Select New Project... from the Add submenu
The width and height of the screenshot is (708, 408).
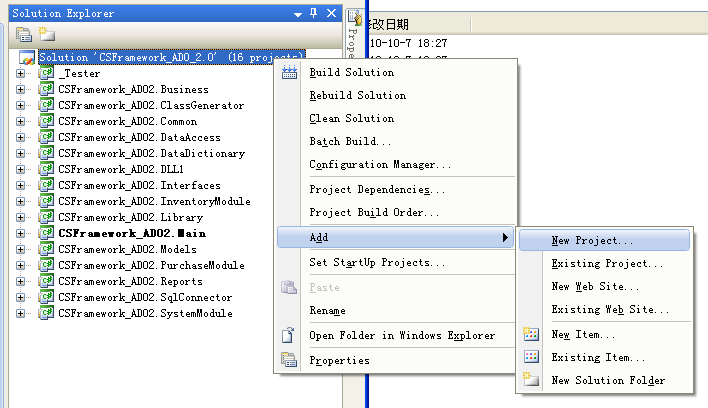coord(592,241)
